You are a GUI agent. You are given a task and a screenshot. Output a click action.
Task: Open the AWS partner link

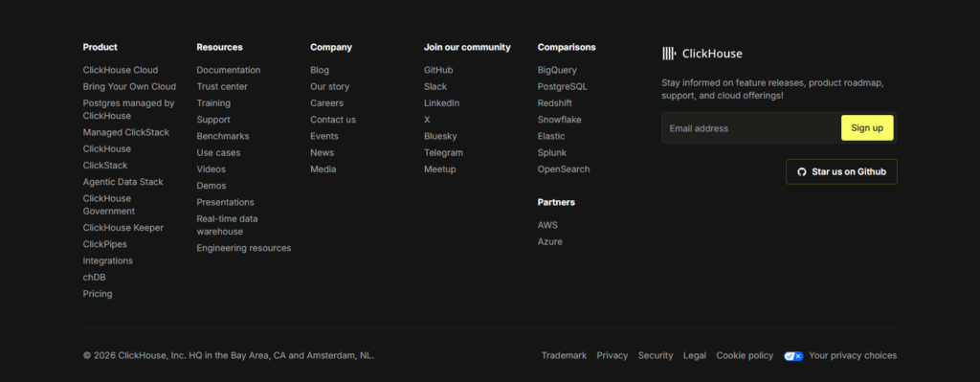(x=547, y=225)
